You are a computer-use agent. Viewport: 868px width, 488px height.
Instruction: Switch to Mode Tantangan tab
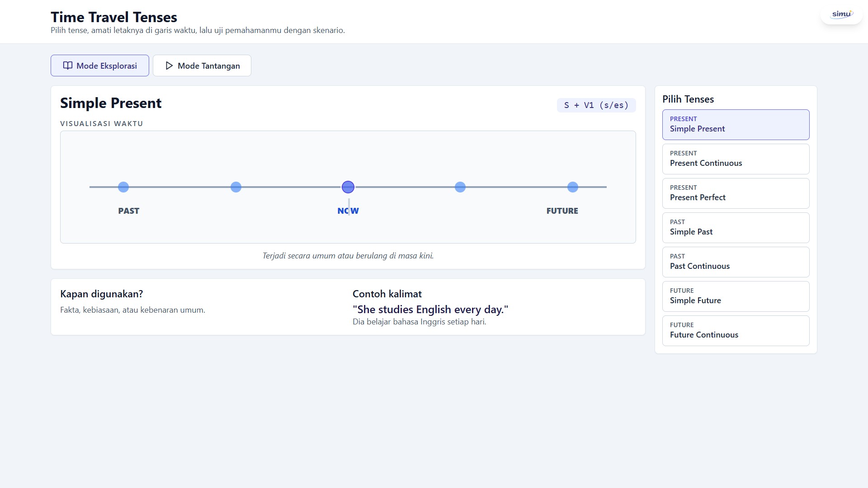(x=202, y=66)
